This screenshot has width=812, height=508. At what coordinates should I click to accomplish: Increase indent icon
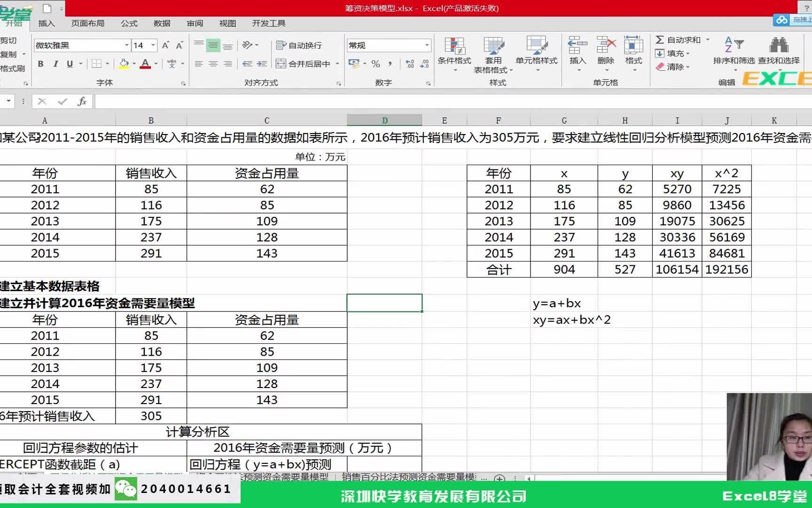coord(262,64)
